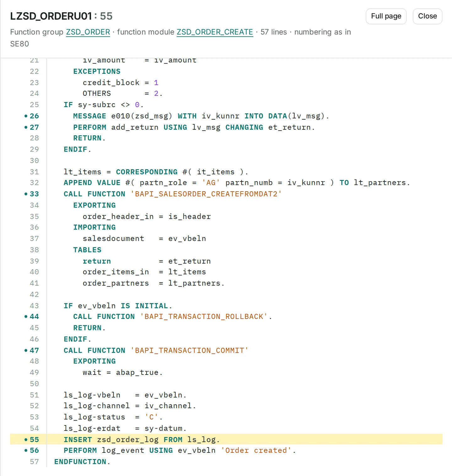452x476 pixels.
Task: Close the source code panel
Action: pyautogui.click(x=428, y=16)
